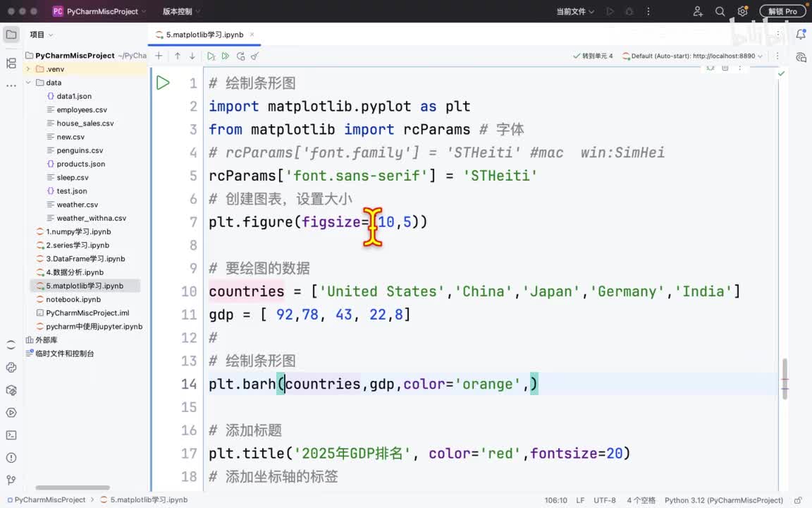Image resolution: width=812 pixels, height=508 pixels.
Task: Open Jupyter toolbar more options
Action: pyautogui.click(x=777, y=56)
